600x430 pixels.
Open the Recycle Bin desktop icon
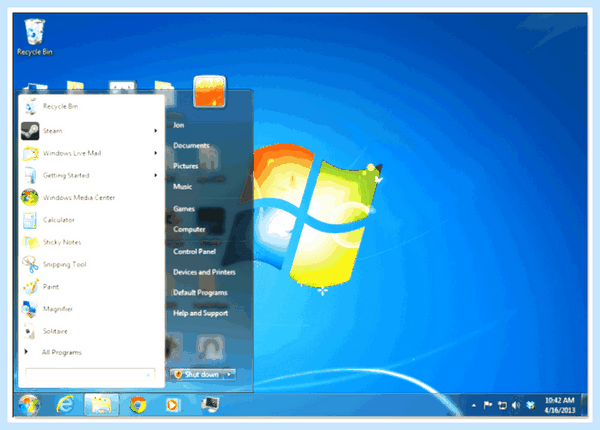[34, 37]
